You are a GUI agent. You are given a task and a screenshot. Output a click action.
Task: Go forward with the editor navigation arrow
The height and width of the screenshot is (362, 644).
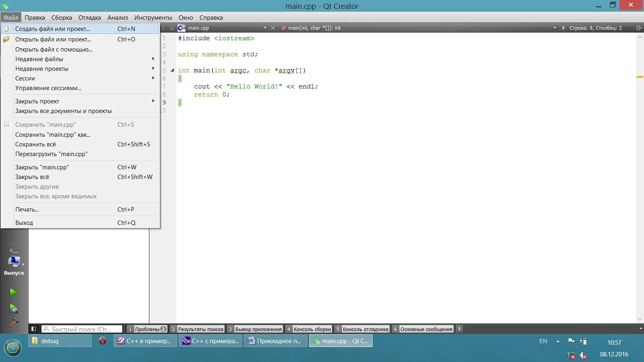click(163, 28)
